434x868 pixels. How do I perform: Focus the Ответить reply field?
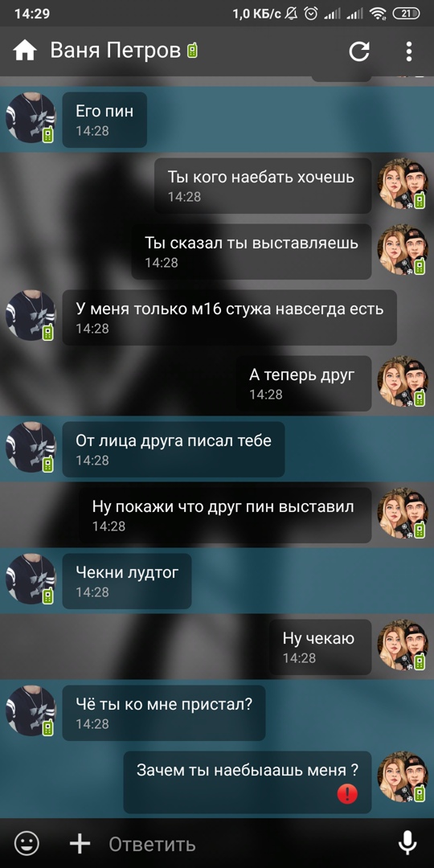[x=244, y=844]
